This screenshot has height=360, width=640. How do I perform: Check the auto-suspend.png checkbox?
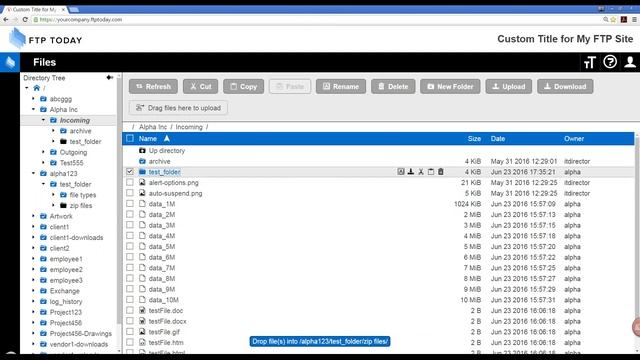(x=130, y=193)
